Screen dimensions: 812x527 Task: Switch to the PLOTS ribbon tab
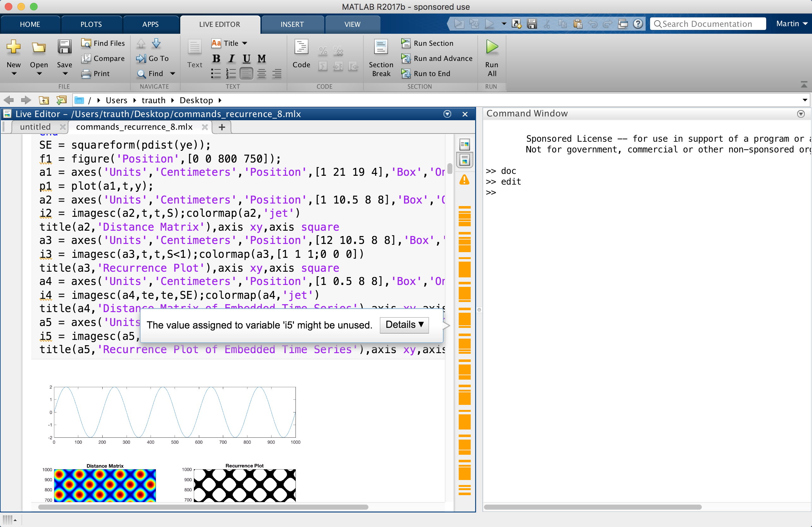[91, 24]
